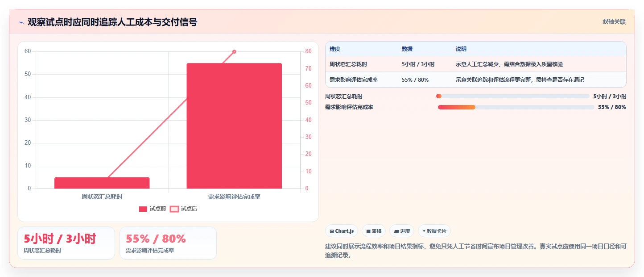Click table cell 5小时 / 3小时
The width and height of the screenshot is (644, 277).
pos(418,64)
